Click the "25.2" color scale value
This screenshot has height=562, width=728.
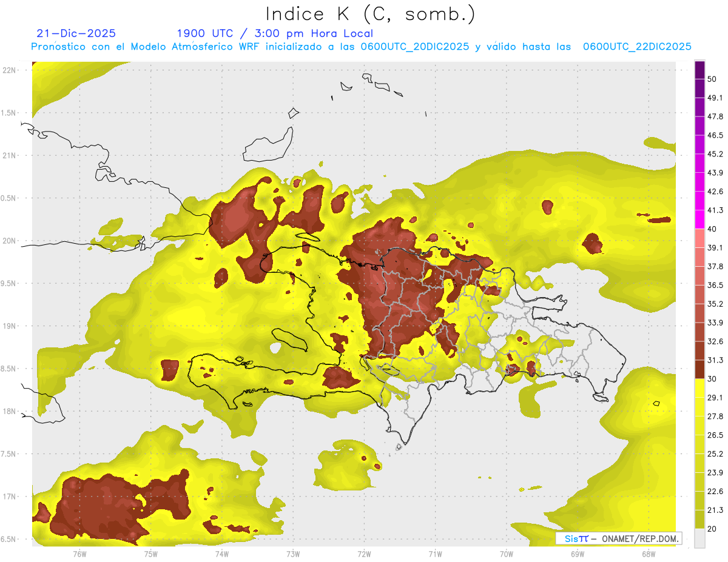tap(715, 454)
